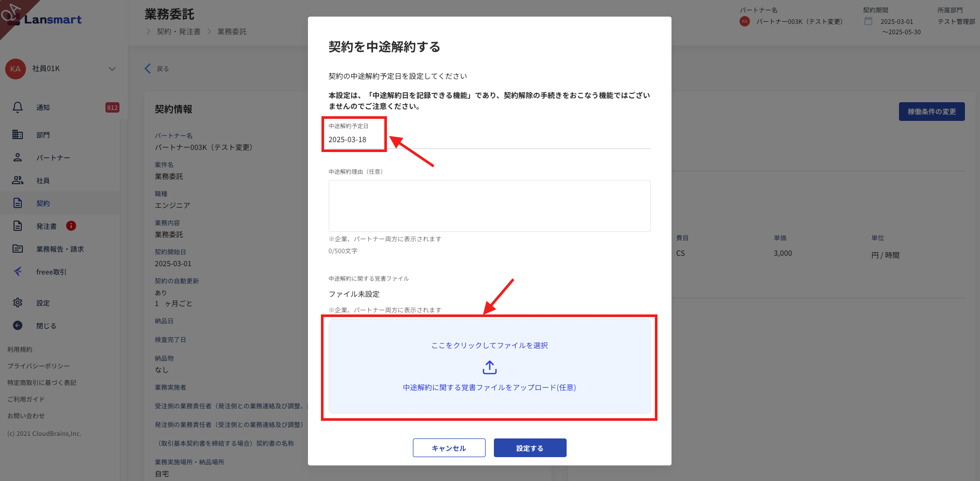Click the 閉じる collapse arrow icon

coord(18,325)
